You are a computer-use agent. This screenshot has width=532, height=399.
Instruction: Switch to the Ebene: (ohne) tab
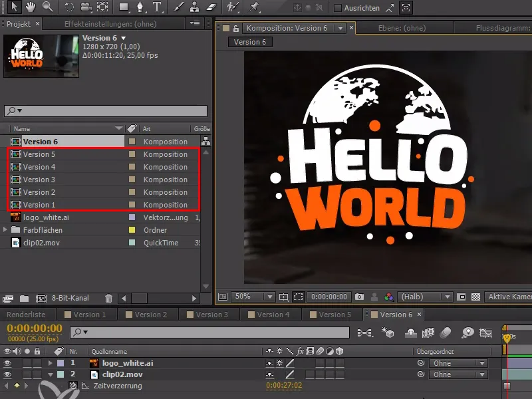[402, 28]
